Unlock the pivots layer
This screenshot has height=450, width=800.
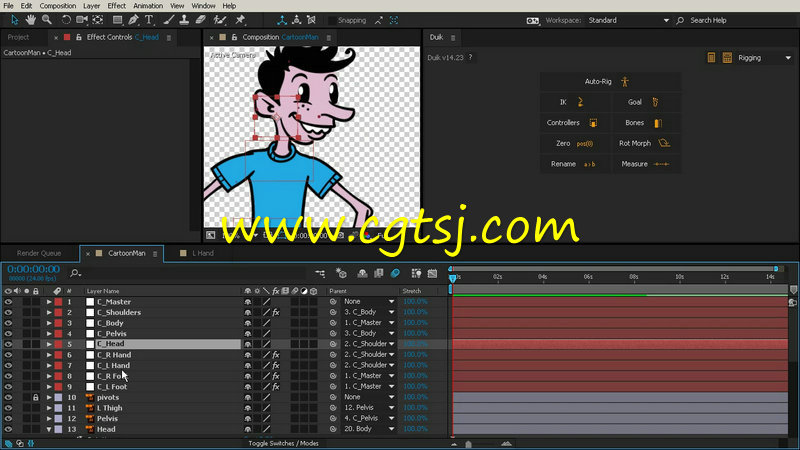click(36, 397)
